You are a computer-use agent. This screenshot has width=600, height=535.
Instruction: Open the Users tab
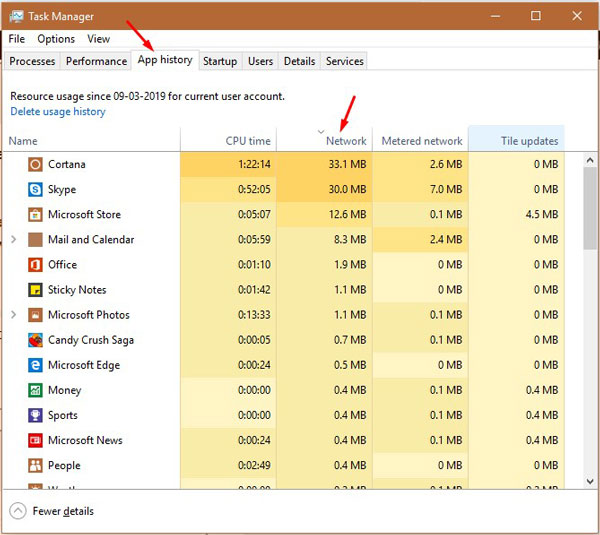(x=261, y=61)
